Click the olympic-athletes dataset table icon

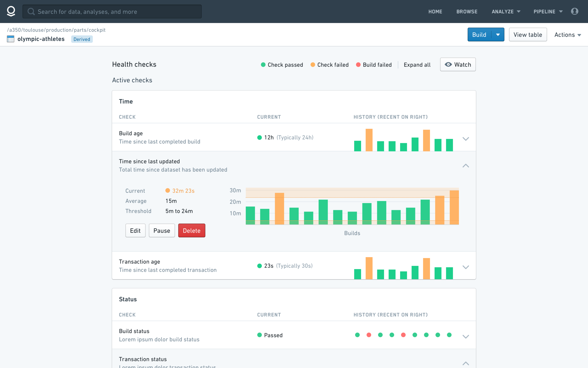click(10, 39)
